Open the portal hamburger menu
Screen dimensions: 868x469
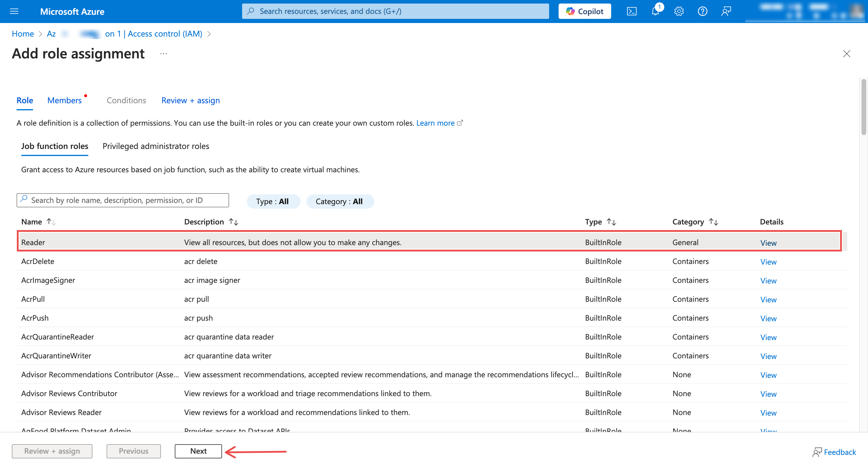pyautogui.click(x=14, y=11)
